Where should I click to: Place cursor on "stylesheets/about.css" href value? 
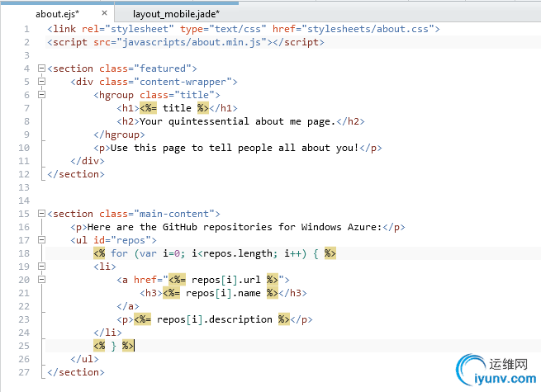[368, 29]
